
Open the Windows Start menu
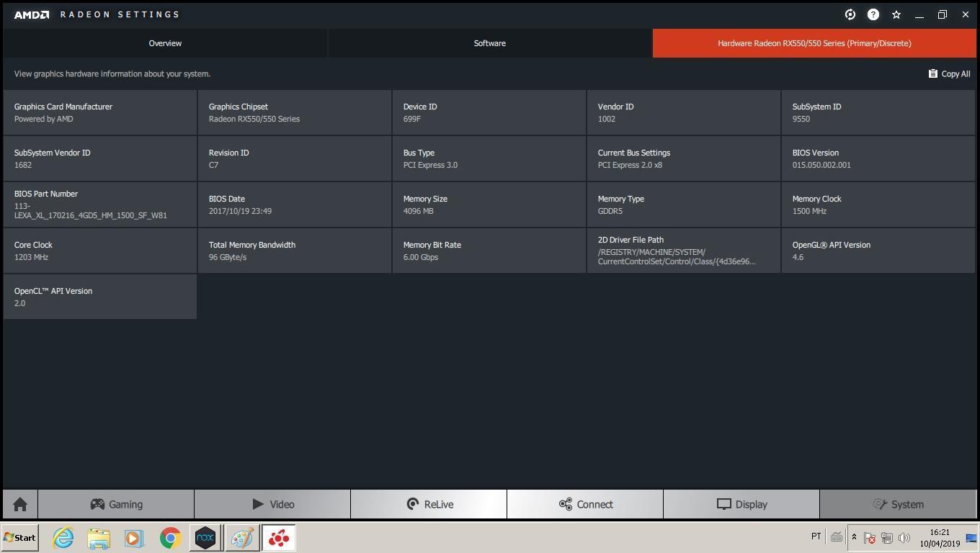(x=20, y=538)
